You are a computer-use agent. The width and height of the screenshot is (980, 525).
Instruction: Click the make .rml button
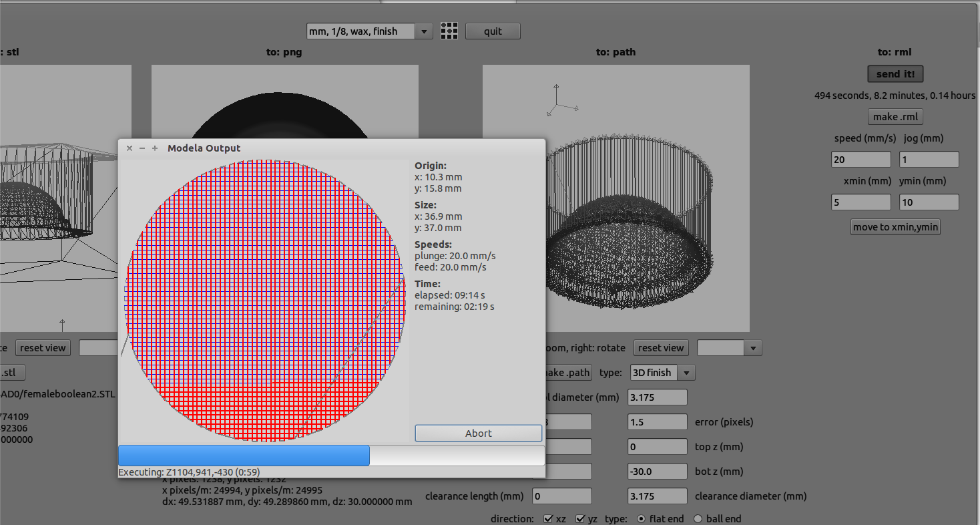(x=895, y=117)
